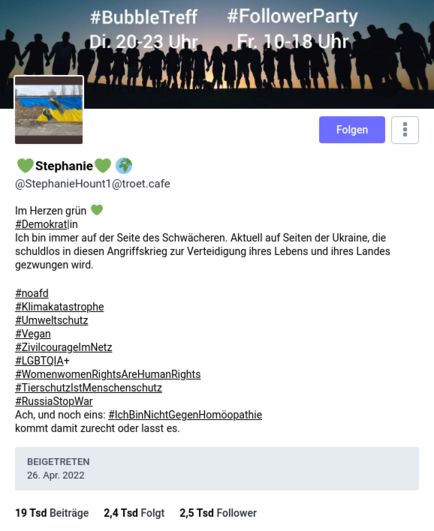View the 2,5 Tsd Follower list
Image resolution: width=434 pixels, height=531 pixels.
218,513
